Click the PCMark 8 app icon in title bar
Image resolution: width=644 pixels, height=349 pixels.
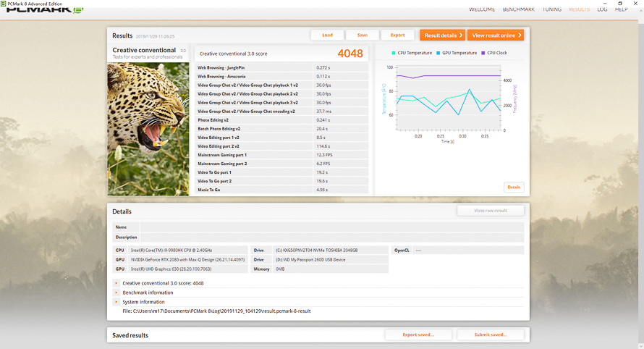(x=4, y=3)
